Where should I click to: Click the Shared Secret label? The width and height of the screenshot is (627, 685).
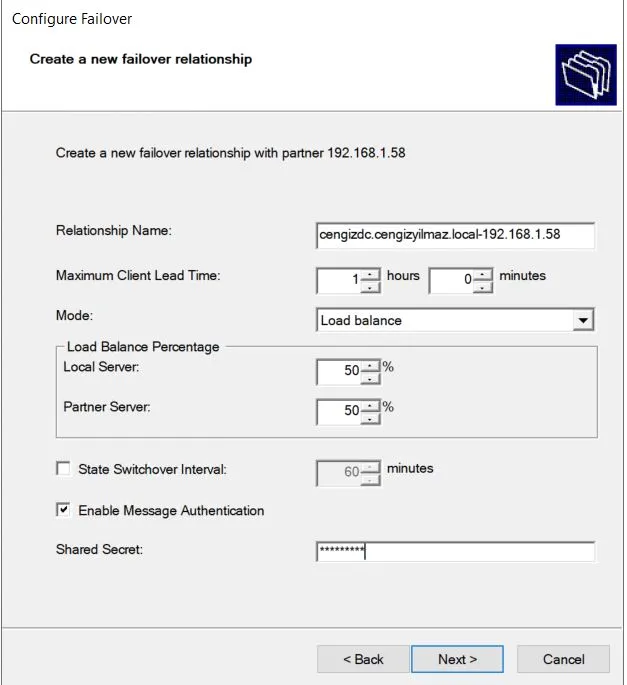(99, 549)
